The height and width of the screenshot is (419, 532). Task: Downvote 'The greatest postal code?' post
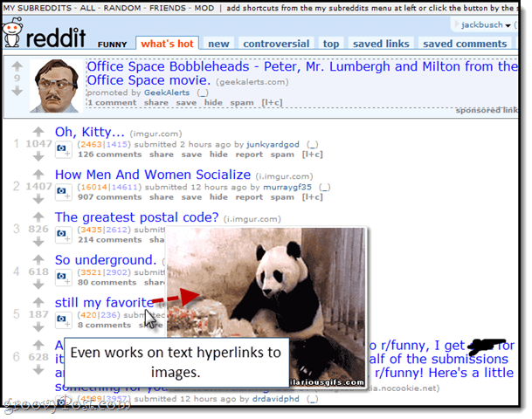pos(38,242)
